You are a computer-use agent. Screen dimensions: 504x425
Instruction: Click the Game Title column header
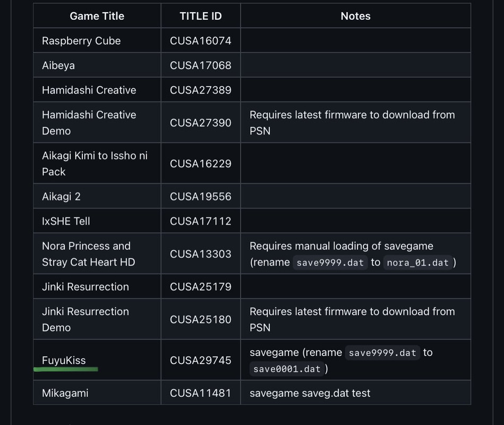click(x=97, y=16)
